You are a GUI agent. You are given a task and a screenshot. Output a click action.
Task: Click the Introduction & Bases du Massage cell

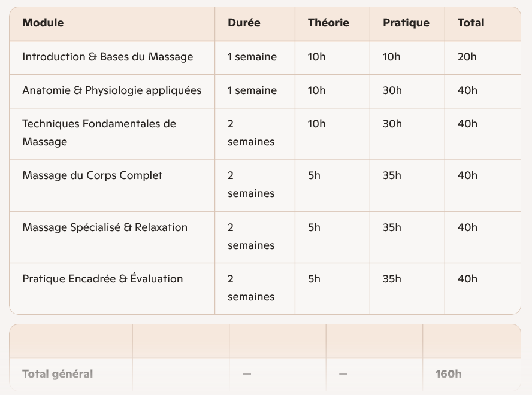point(108,57)
